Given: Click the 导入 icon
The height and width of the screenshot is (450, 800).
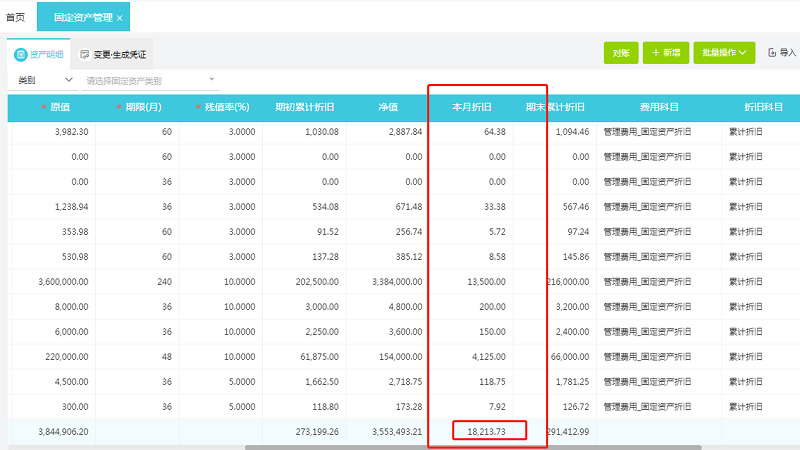Looking at the screenshot, I should click(772, 53).
